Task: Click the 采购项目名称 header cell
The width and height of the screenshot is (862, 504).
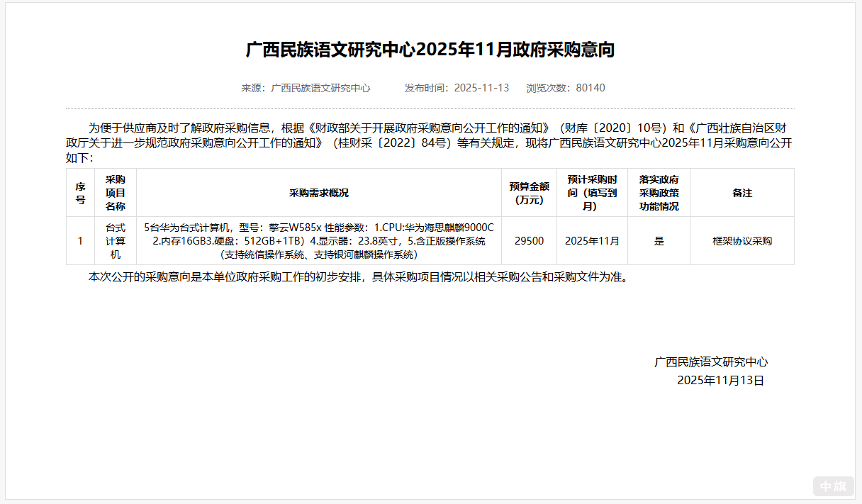Action: [115, 192]
